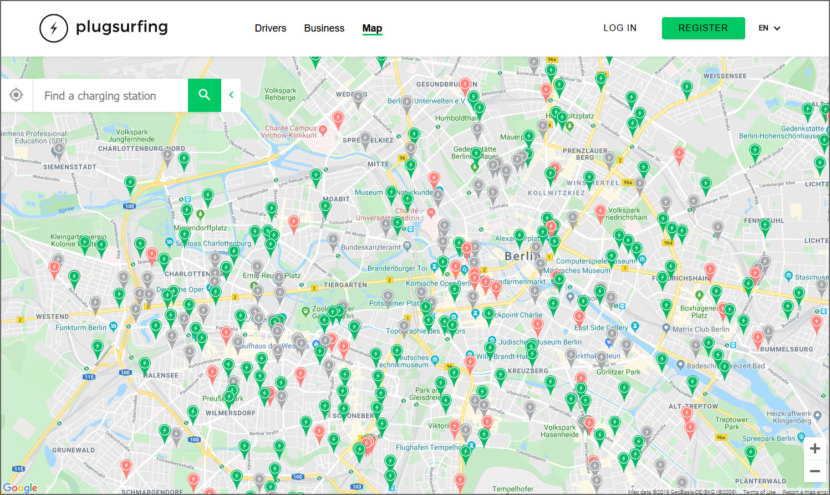Select green pin beside Treptower Park near Plänterwald
Image resolution: width=830 pixels, height=495 pixels.
pyautogui.click(x=750, y=453)
